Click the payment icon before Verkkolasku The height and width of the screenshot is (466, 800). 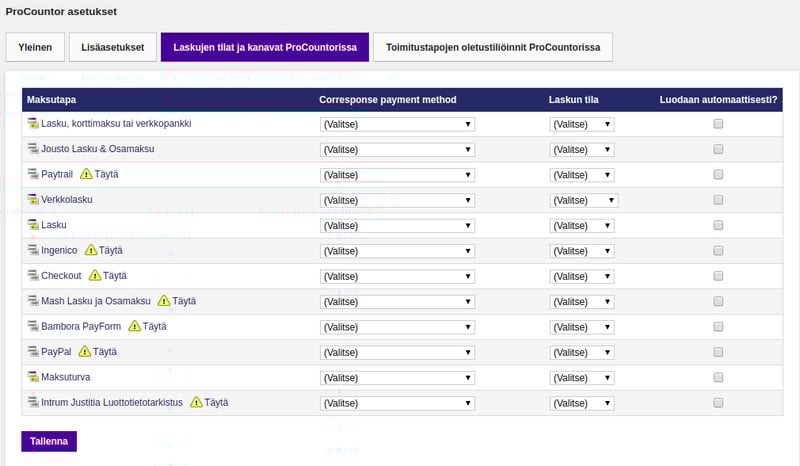(x=33, y=199)
